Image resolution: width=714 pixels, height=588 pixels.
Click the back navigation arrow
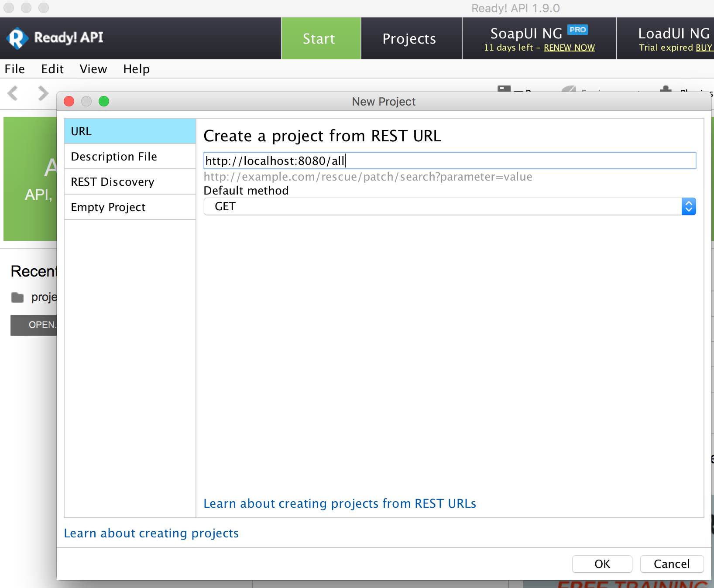13,93
